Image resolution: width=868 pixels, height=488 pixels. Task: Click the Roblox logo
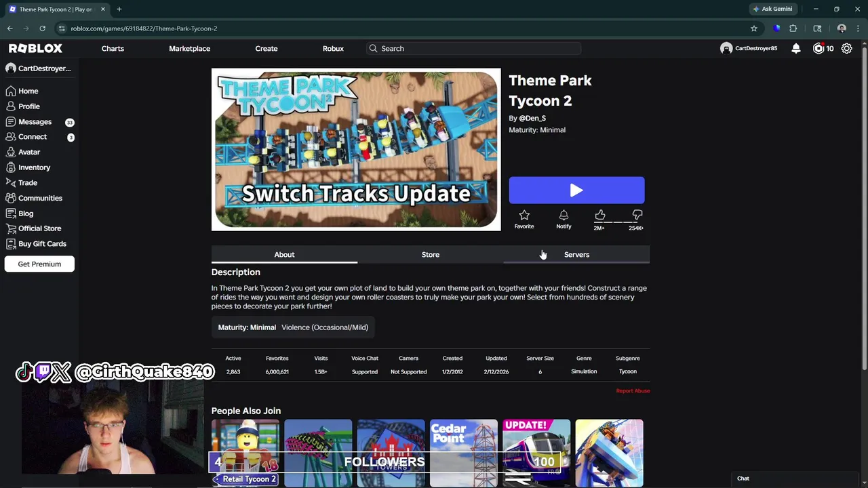(x=35, y=48)
